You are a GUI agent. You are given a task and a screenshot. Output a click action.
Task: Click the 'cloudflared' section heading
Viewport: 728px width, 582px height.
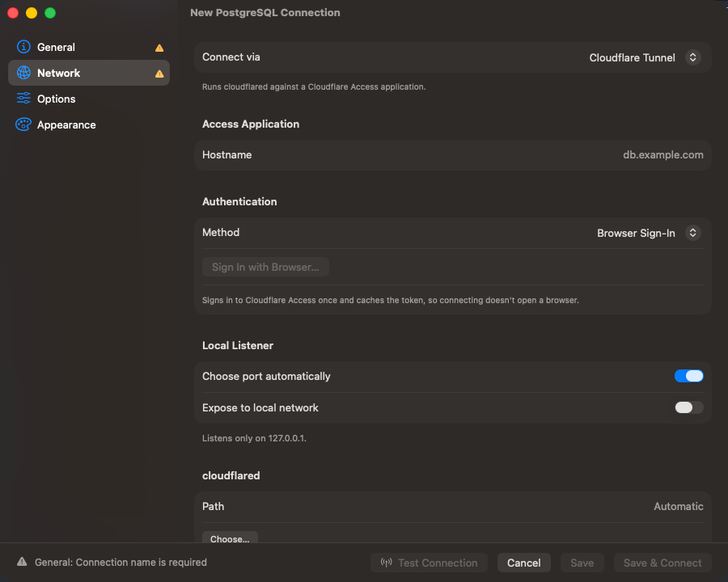click(x=231, y=475)
